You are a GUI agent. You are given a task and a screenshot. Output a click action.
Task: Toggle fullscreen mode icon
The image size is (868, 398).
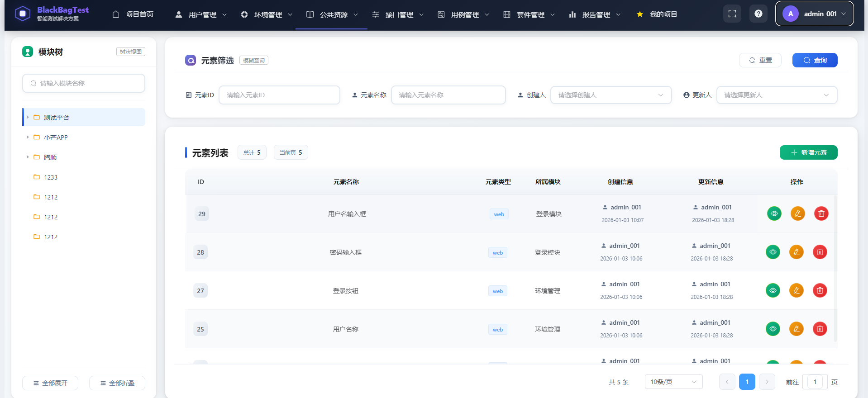[732, 14]
